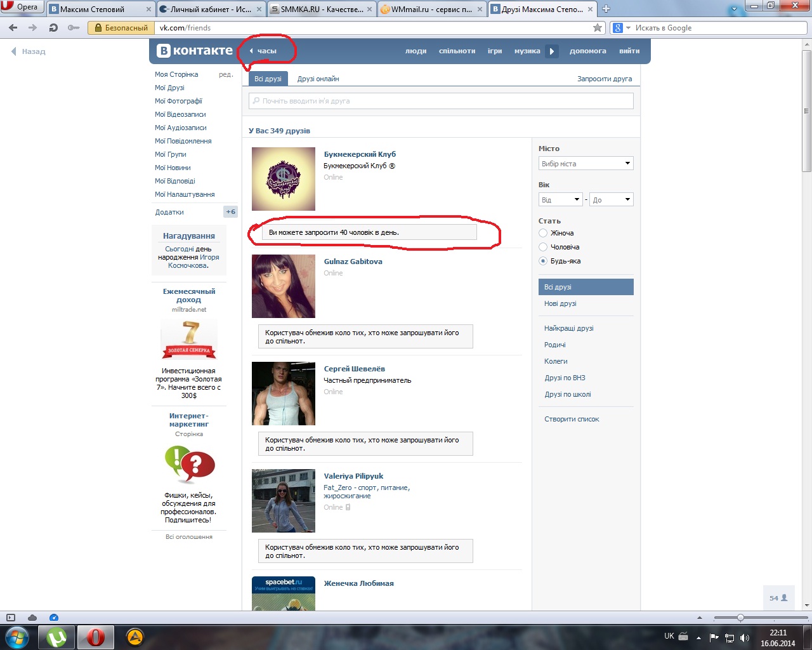812x650 pixels.
Task: Open Gulnaz Gabitova's profile photo
Action: [284, 286]
